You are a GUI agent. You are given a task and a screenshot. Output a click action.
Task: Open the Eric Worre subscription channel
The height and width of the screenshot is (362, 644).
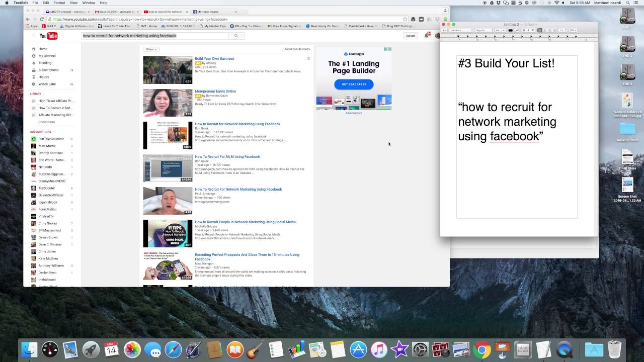[x=52, y=160]
